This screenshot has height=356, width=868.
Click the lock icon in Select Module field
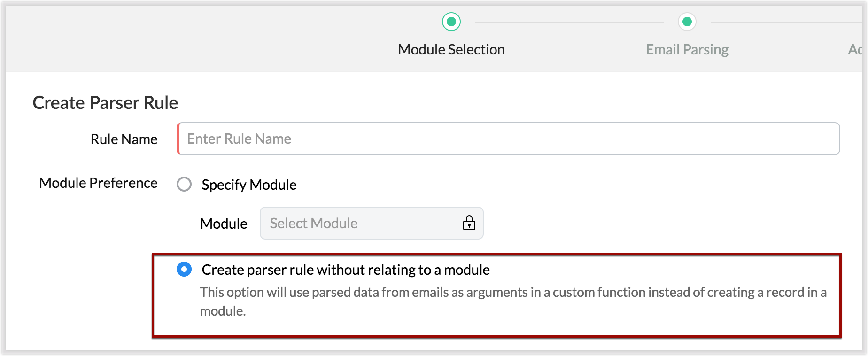(x=469, y=223)
